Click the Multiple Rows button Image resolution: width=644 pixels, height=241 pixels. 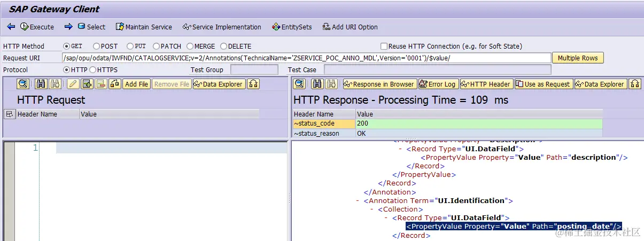click(x=578, y=58)
